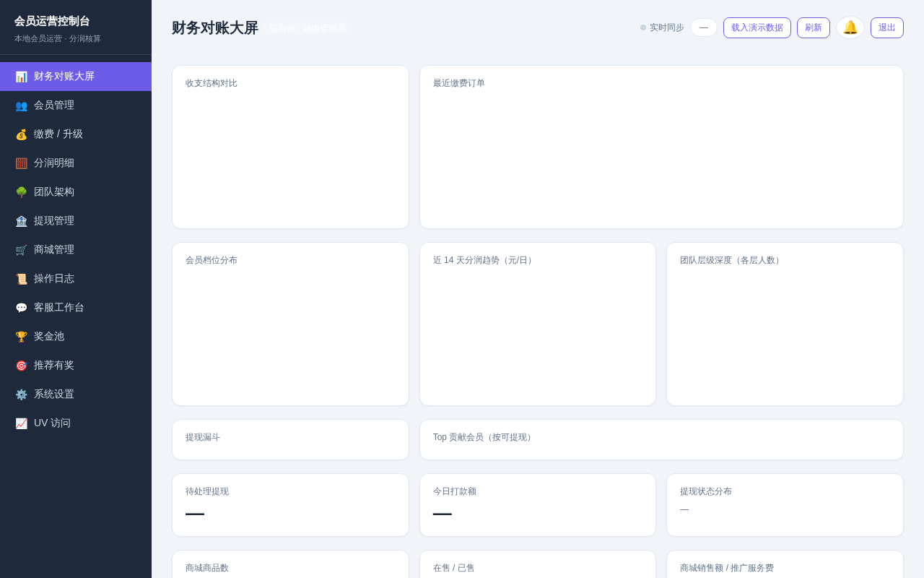This screenshot has height=578, width=924.
Task: Click the notification bell icon
Action: pyautogui.click(x=850, y=27)
